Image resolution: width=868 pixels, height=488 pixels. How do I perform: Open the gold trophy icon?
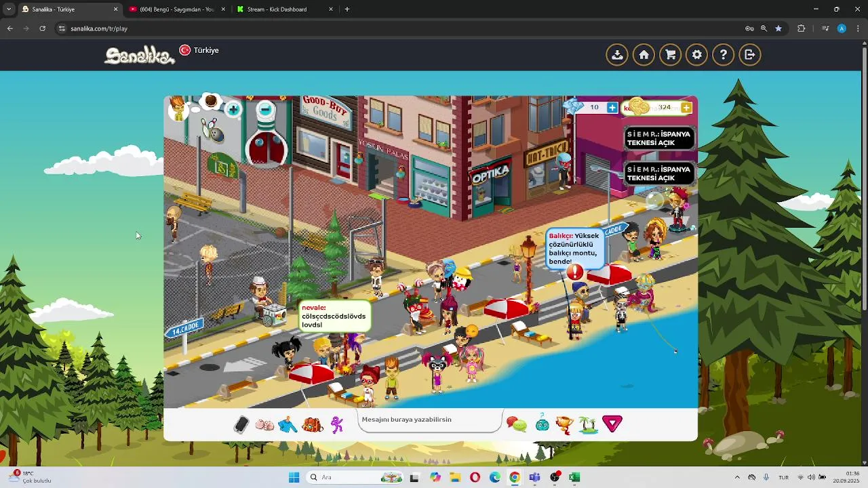point(564,425)
